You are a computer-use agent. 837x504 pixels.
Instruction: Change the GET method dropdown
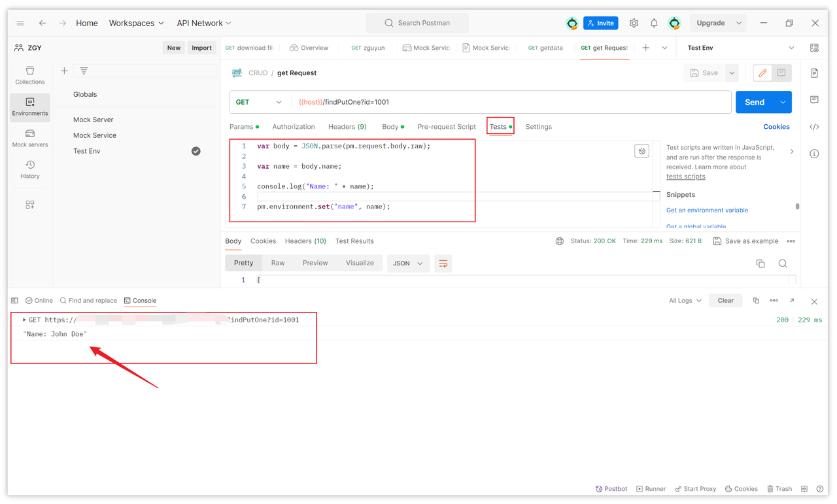click(x=259, y=102)
